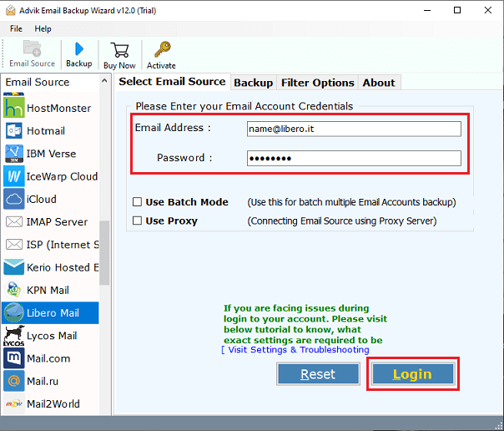The width and height of the screenshot is (504, 431).
Task: Choose the KPN Mail icon
Action: click(x=14, y=290)
